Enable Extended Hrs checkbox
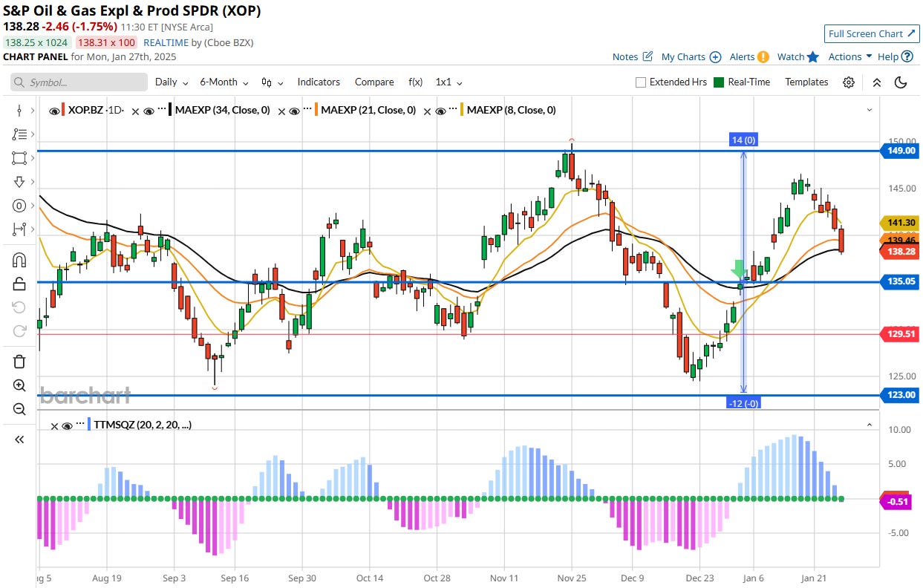923x588 pixels. tap(641, 82)
